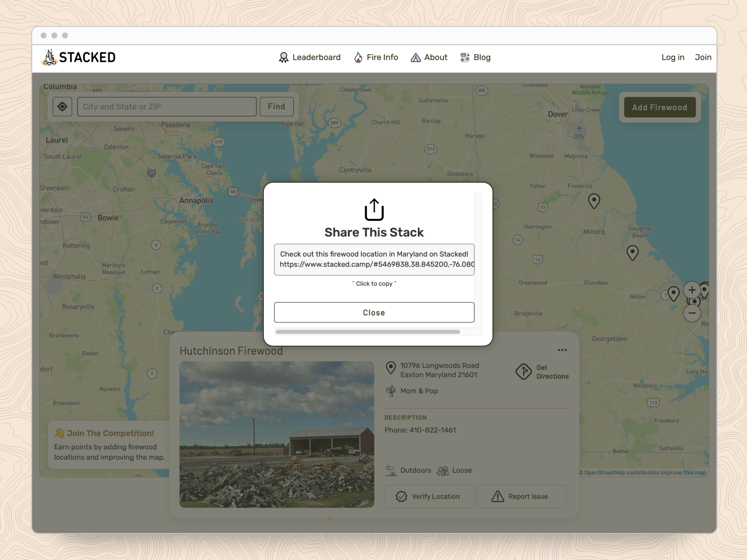Click the Hutchinson Firewood title

point(231,351)
